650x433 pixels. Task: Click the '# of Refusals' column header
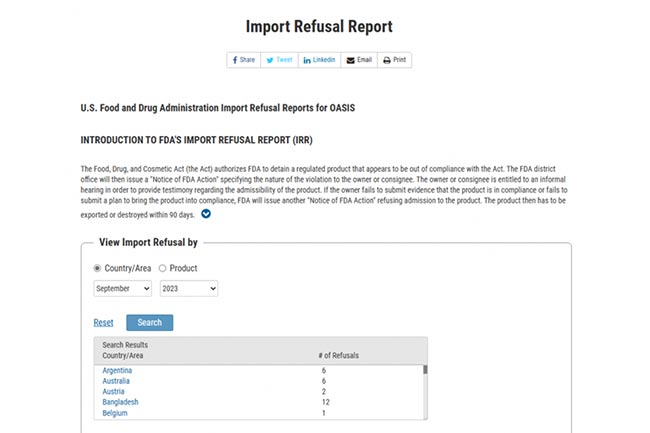338,356
